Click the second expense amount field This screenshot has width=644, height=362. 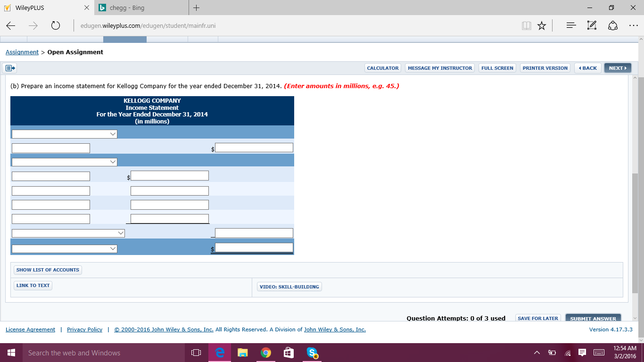click(x=170, y=191)
